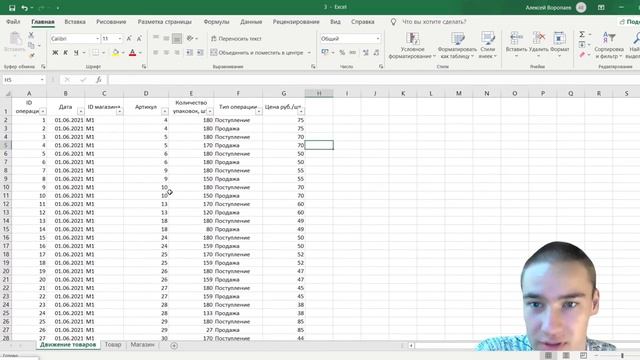Viewport: 640px width, 360px height.
Task: Click the cell borders icon
Action: [95, 53]
